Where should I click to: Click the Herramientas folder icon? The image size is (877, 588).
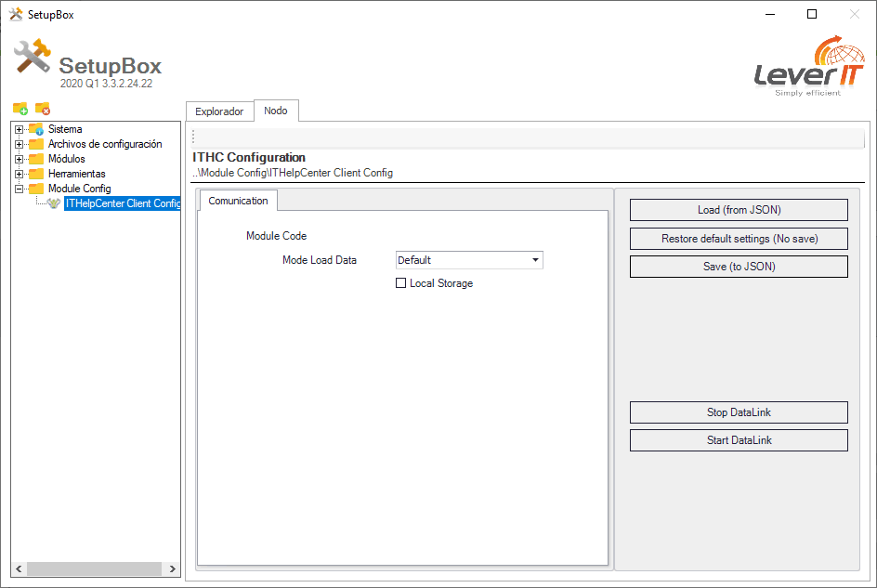pyautogui.click(x=36, y=174)
